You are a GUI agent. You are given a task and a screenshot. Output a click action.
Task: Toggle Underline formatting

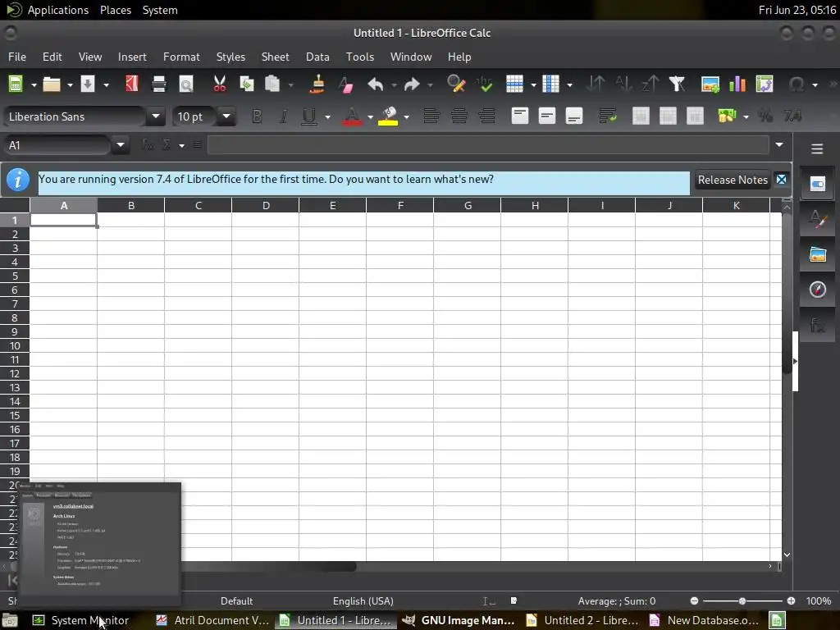pos(309,116)
